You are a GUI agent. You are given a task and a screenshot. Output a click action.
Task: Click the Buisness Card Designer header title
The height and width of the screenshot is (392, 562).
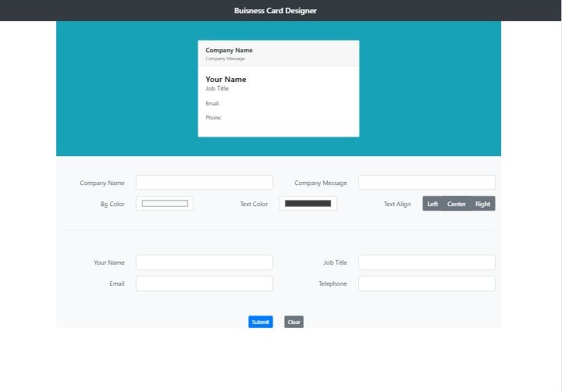point(276,11)
